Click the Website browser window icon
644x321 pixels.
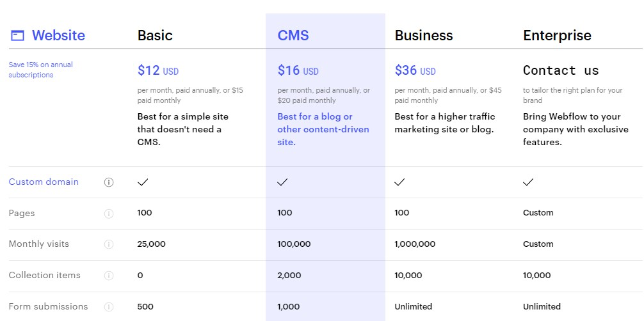[x=18, y=36]
